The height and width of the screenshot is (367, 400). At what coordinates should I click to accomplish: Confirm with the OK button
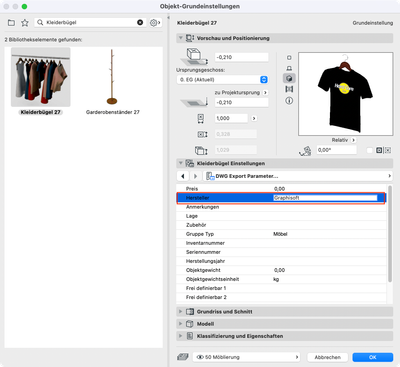click(x=373, y=357)
